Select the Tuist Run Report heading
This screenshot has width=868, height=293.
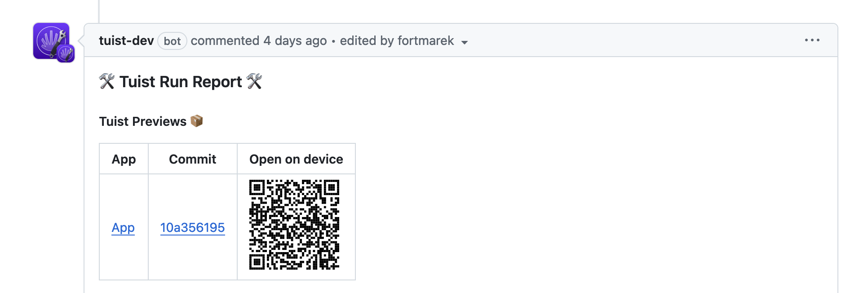(x=181, y=81)
